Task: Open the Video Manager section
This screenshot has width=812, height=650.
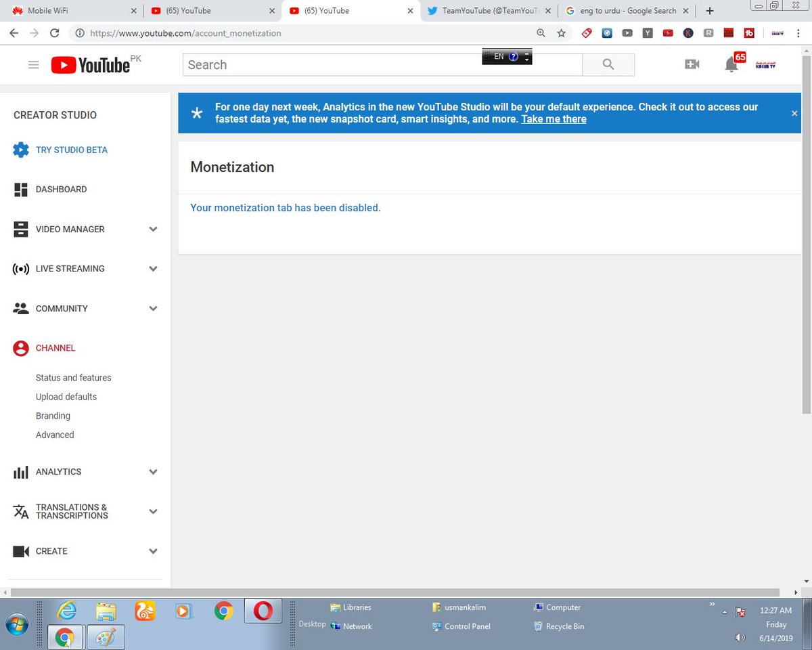Action: [70, 230]
